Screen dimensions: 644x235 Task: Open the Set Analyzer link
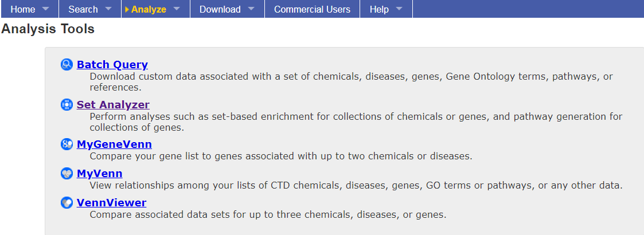point(113,104)
